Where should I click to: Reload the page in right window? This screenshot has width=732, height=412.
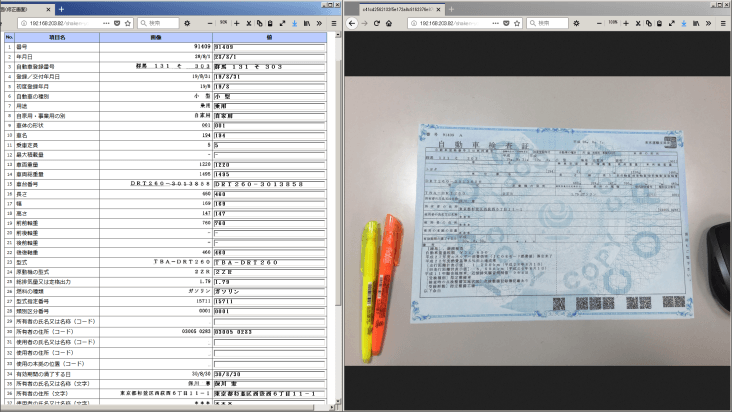click(376, 23)
